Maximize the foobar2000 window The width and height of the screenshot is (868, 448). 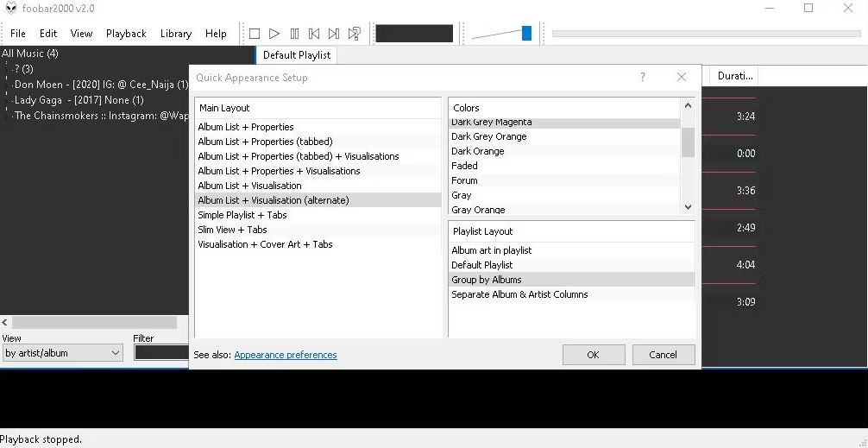808,8
